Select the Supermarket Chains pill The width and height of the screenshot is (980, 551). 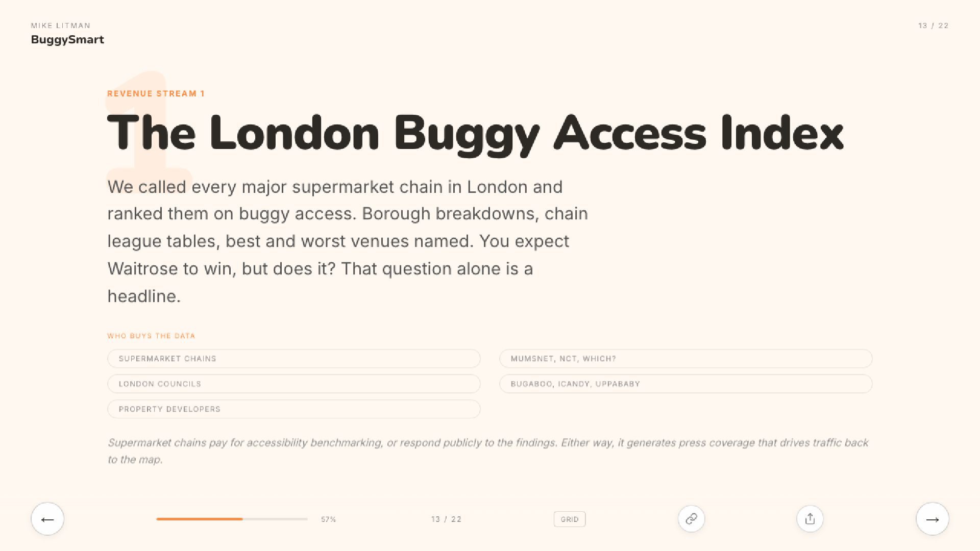pos(294,359)
